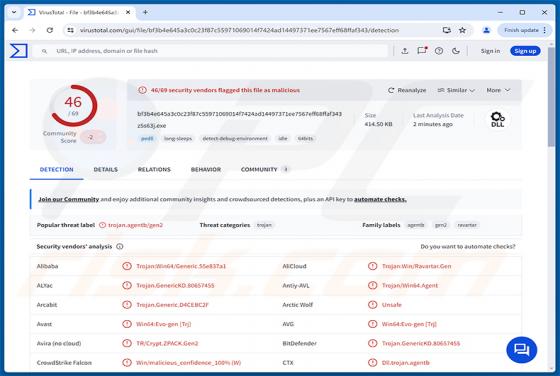Click the install app icon in address bar
The image size is (560, 376).
446,30
